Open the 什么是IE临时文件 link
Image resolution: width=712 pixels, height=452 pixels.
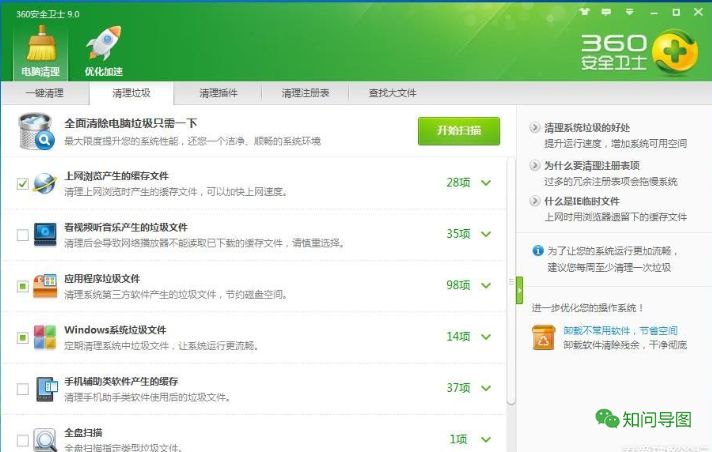(582, 201)
